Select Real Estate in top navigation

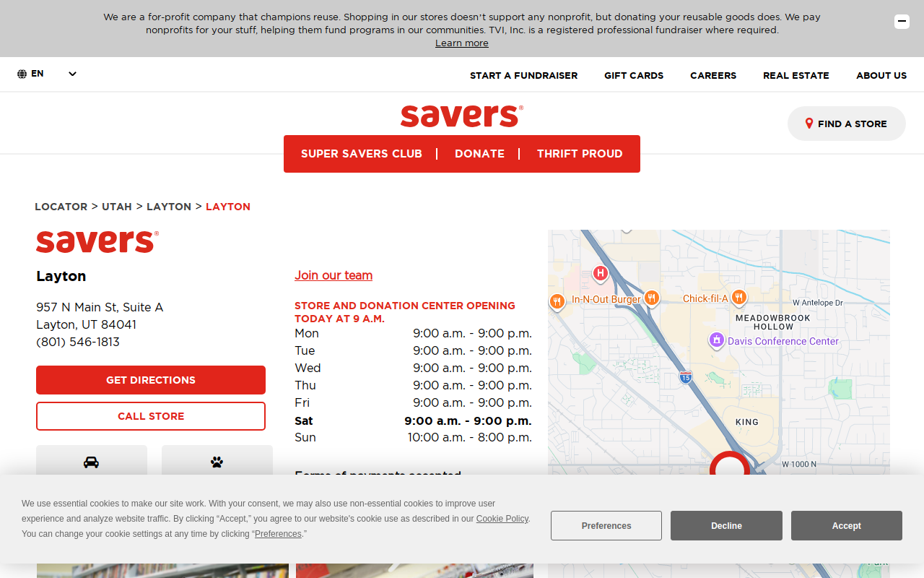pos(796,75)
